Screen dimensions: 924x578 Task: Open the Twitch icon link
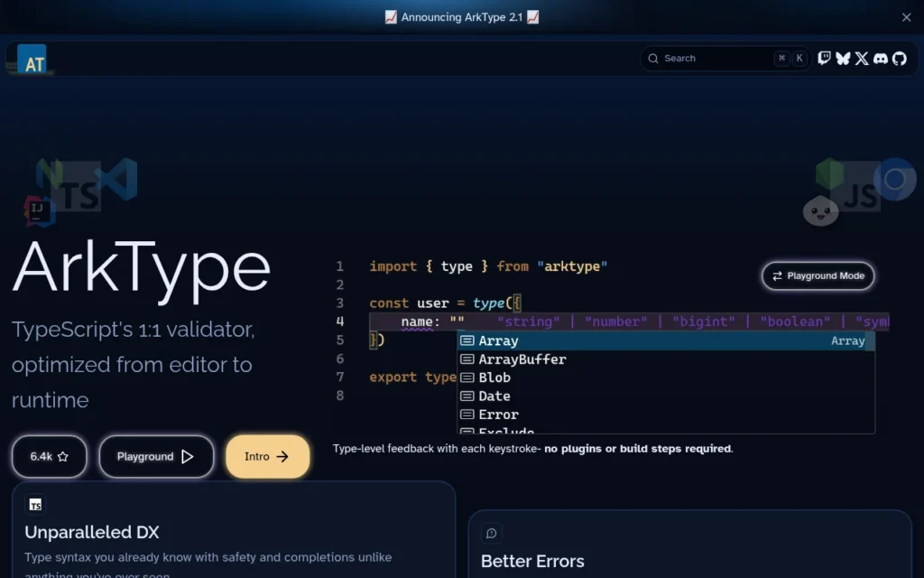824,59
